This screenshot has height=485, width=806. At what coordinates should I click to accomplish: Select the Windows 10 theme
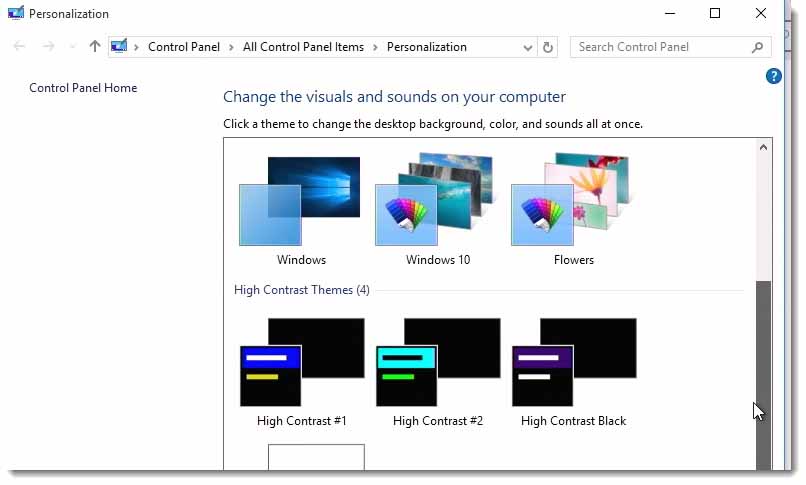tap(437, 210)
